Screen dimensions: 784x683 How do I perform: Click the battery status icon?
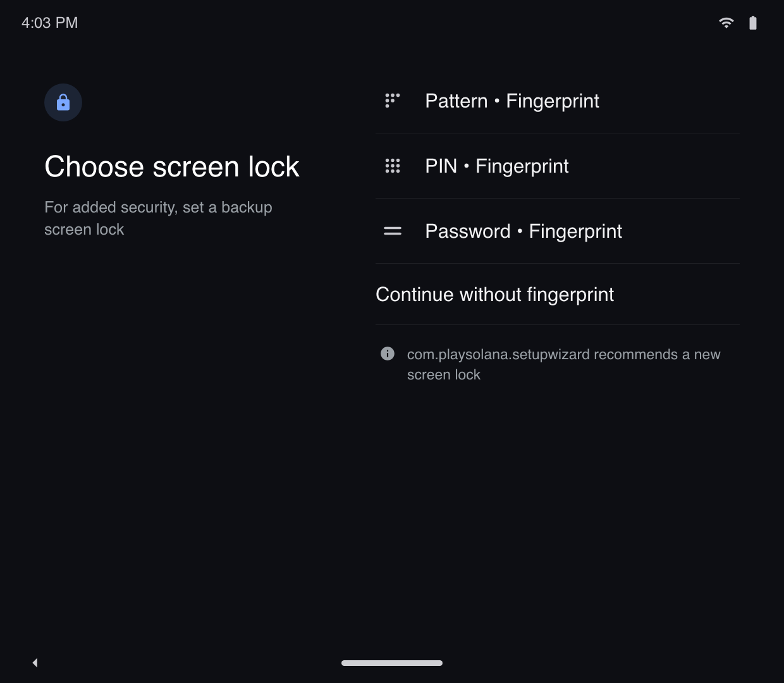752,23
